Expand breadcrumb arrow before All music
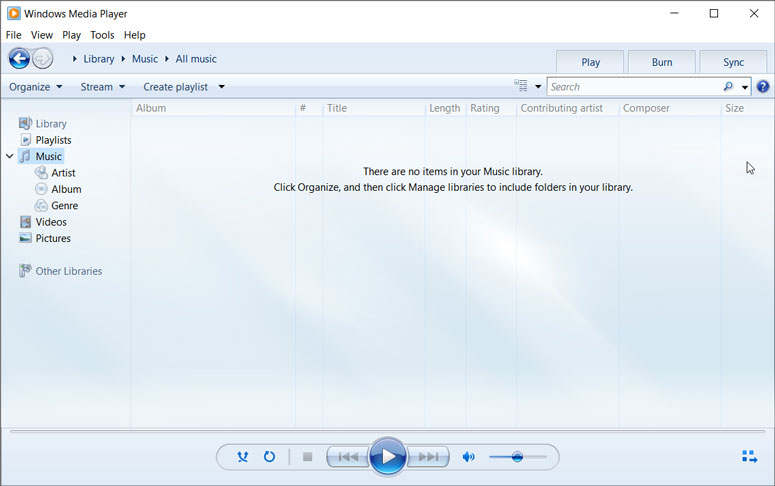Screen dimensions: 775x486 click(167, 59)
